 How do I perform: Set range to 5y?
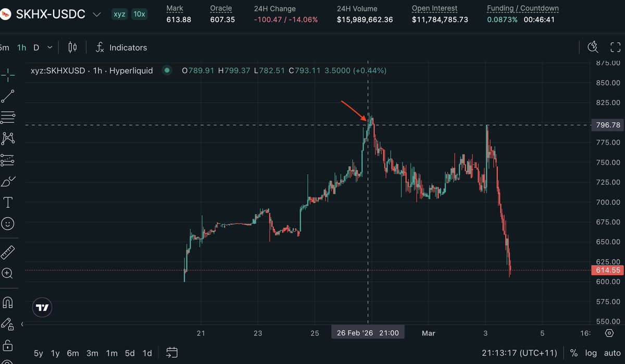click(x=38, y=353)
